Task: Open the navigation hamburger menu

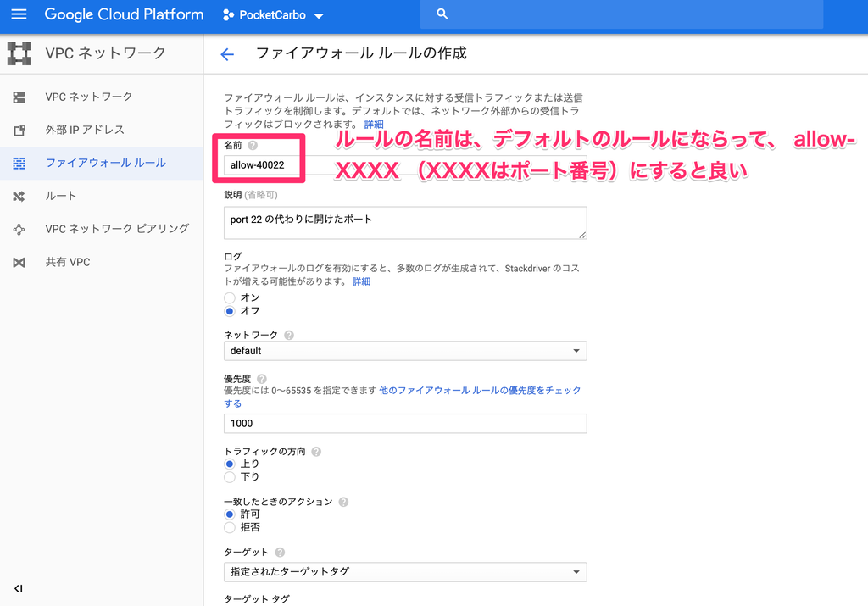Action: click(19, 14)
